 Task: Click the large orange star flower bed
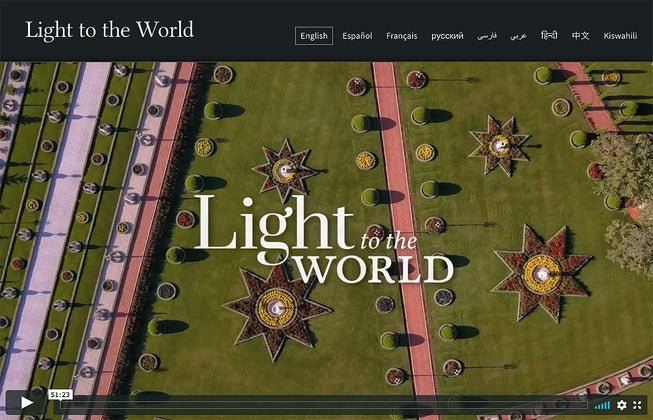[542, 273]
